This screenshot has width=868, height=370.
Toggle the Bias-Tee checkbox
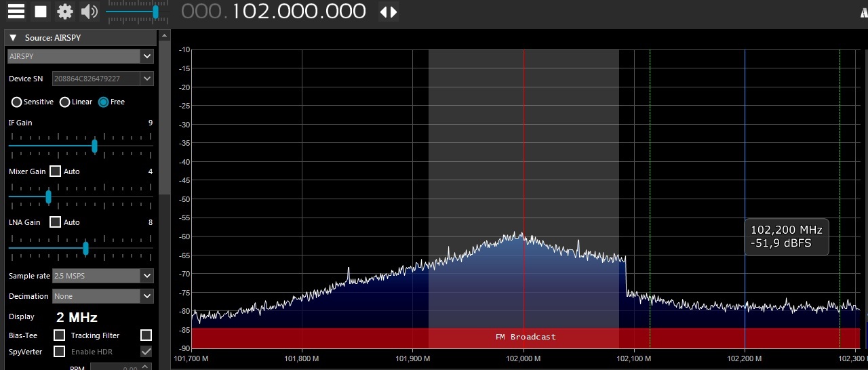point(59,335)
